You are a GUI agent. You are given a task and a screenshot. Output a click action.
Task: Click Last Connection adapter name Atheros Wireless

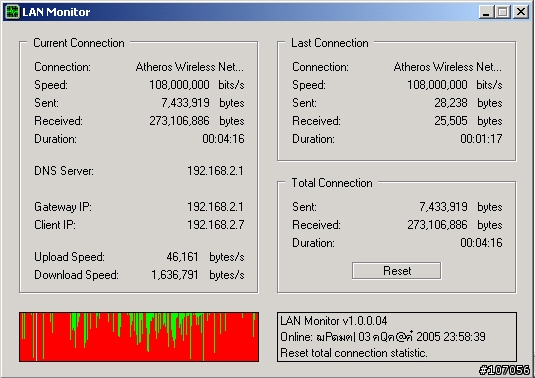(448, 67)
